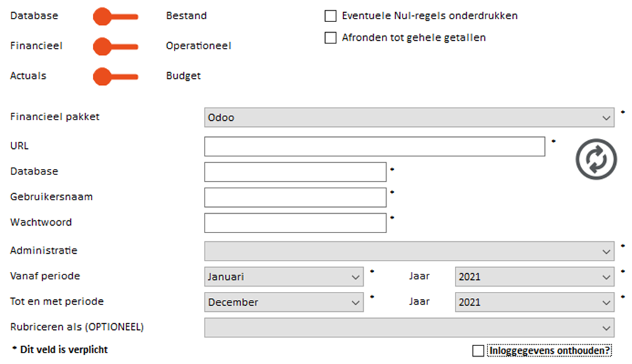Toggle the Actuals/Budget switch
Image resolution: width=632 pixels, height=364 pixels.
tap(115, 76)
